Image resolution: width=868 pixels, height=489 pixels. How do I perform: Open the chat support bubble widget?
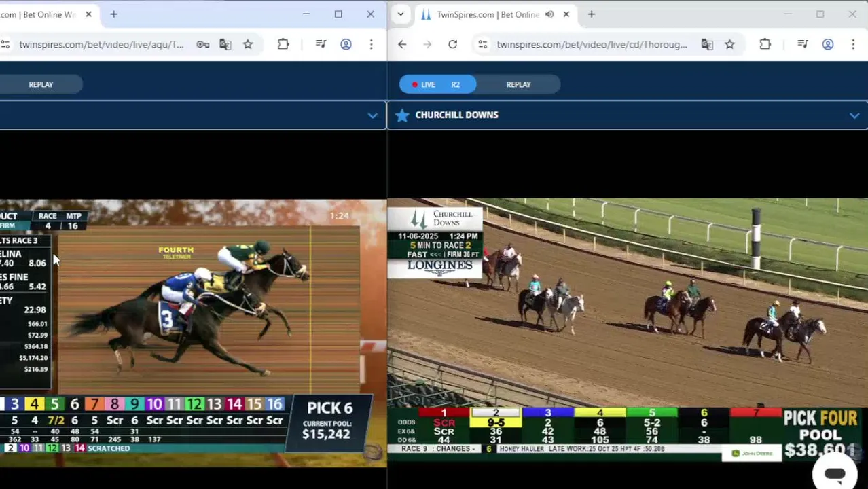(835, 473)
